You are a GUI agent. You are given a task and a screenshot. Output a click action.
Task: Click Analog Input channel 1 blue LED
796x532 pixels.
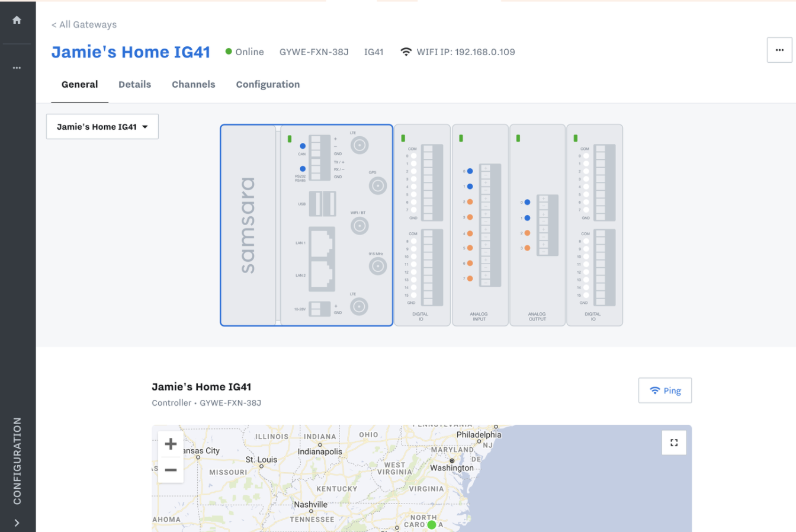470,187
